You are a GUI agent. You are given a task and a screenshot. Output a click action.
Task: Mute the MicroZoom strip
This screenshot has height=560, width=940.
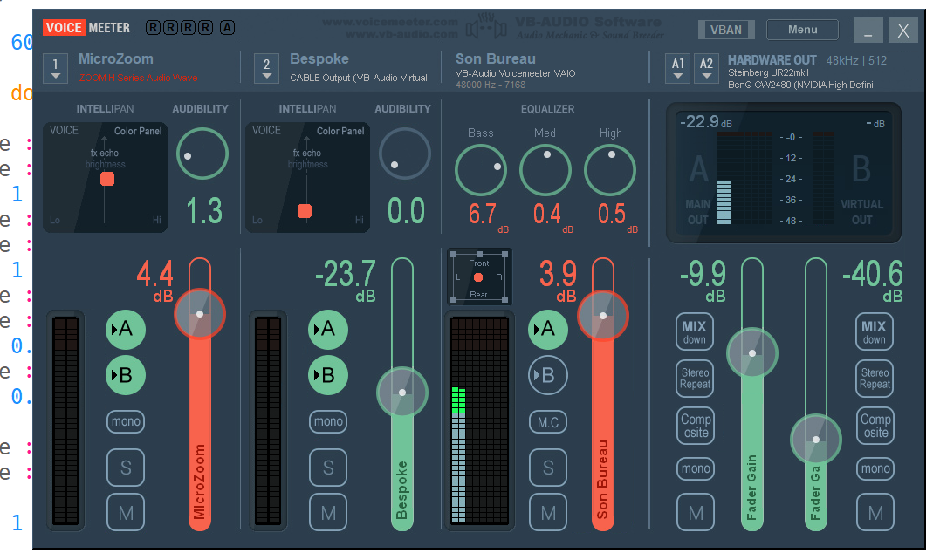point(126,513)
